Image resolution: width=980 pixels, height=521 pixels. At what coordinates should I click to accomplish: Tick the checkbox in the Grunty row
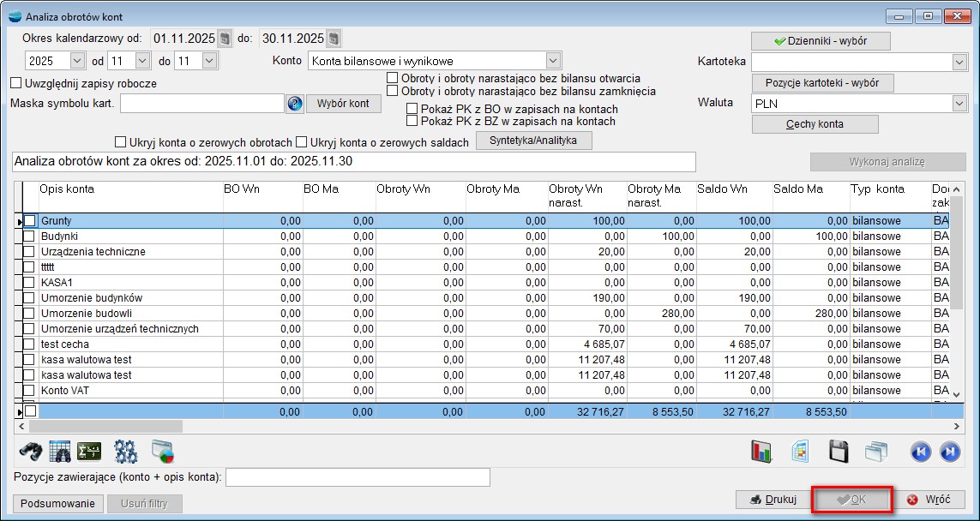[30, 221]
